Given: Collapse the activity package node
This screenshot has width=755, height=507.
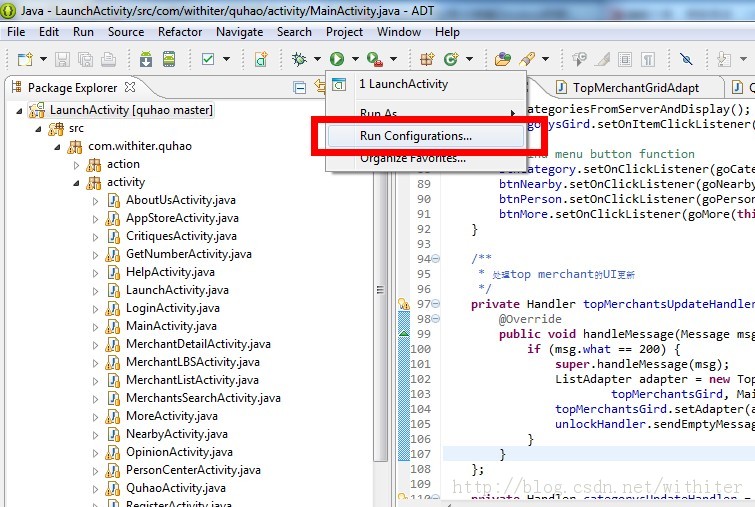Looking at the screenshot, I should click(x=76, y=182).
